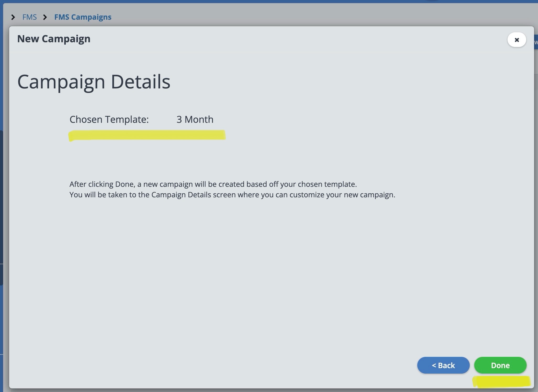Open the FMS breadcrumb link
The height and width of the screenshot is (392, 538).
click(29, 17)
